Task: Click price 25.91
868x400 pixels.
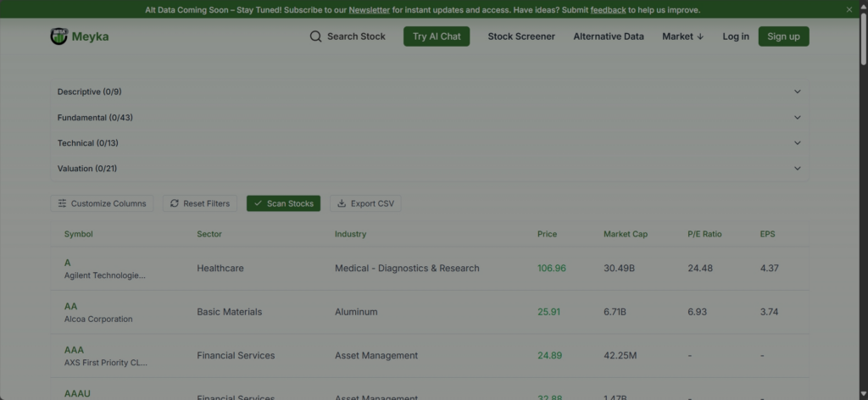Action: pyautogui.click(x=548, y=312)
